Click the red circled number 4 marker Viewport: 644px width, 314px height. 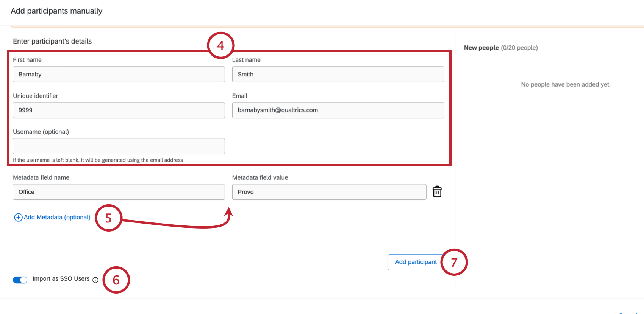coord(221,45)
